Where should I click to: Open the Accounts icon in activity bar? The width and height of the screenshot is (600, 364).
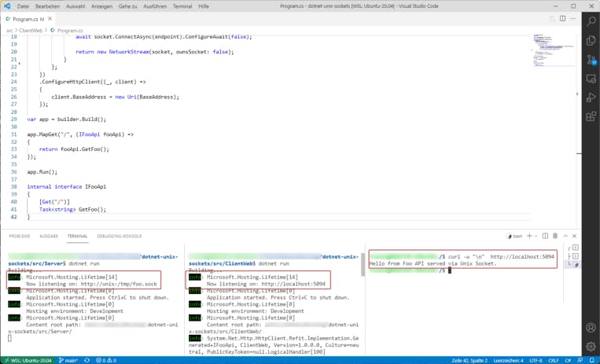pos(591,328)
